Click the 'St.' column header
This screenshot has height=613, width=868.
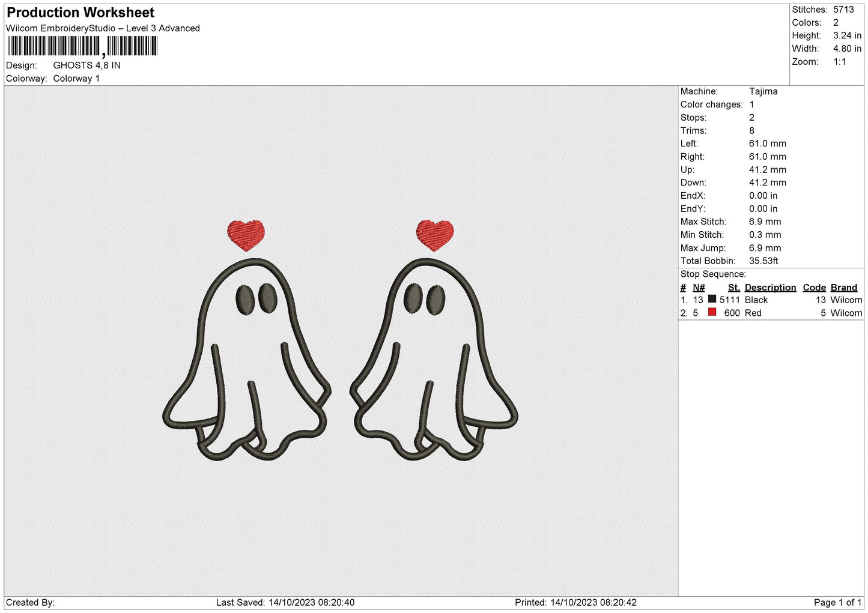(733, 288)
